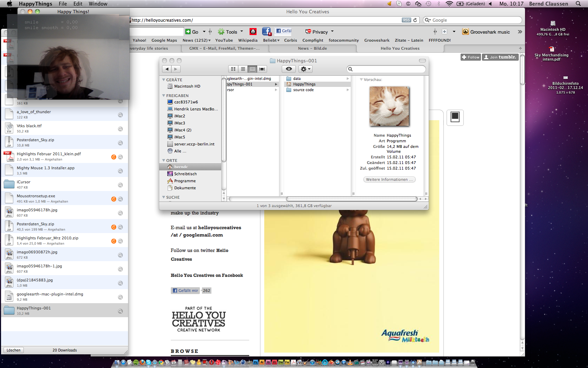Open the Finder gear action menu
The image size is (588, 368).
pos(305,69)
